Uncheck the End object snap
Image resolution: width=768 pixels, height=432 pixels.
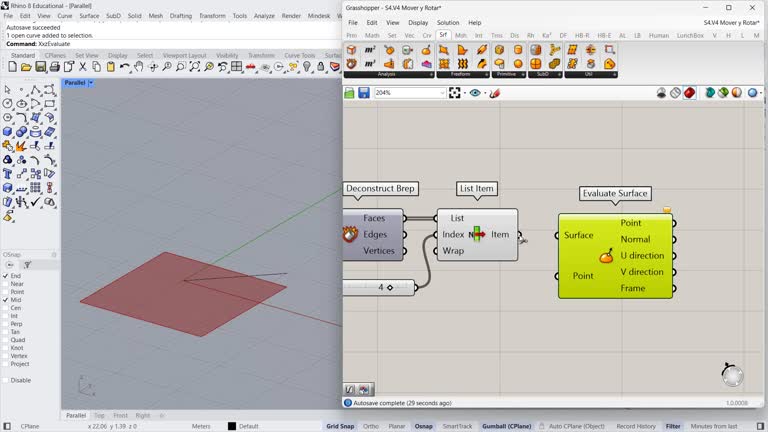pyautogui.click(x=6, y=276)
